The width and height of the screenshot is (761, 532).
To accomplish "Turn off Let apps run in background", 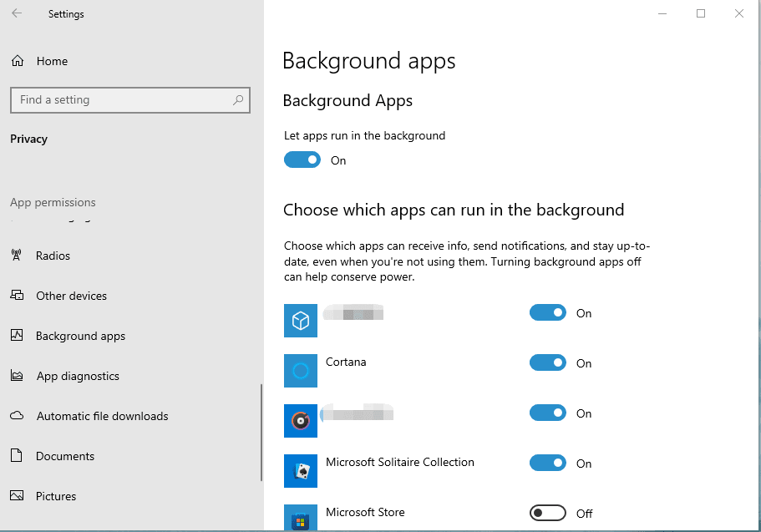I will pos(302,160).
